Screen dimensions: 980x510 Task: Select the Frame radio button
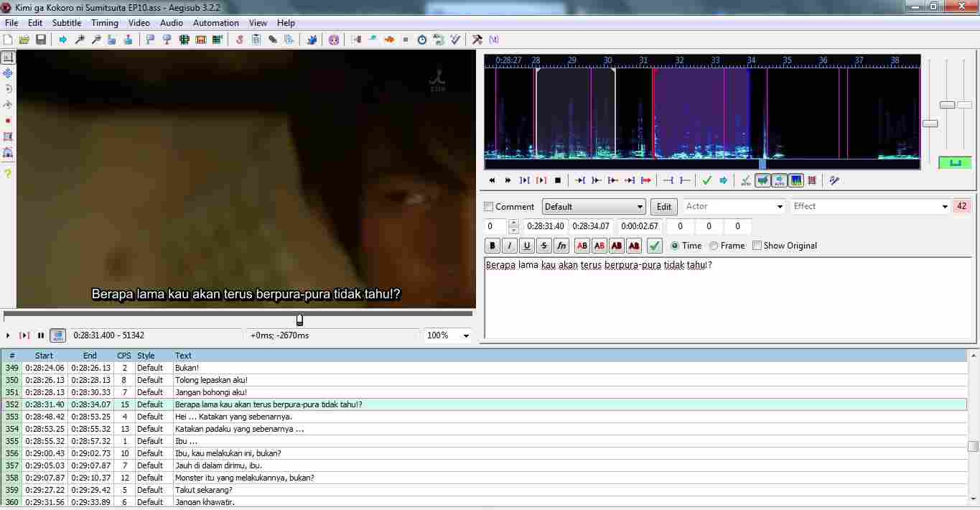click(714, 246)
